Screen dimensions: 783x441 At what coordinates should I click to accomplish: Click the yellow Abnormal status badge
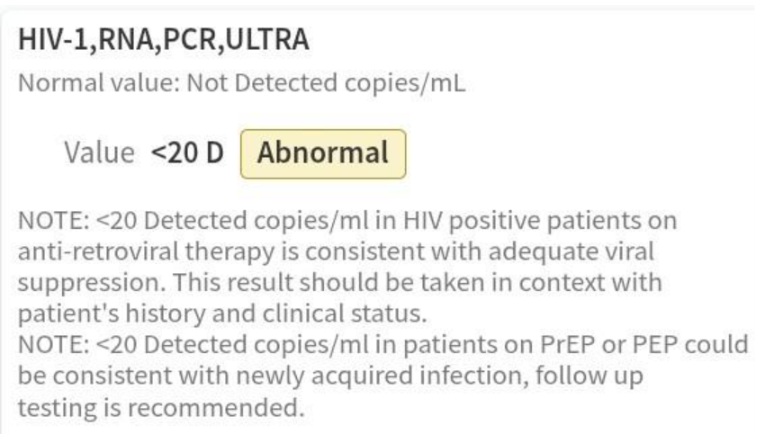[323, 154]
